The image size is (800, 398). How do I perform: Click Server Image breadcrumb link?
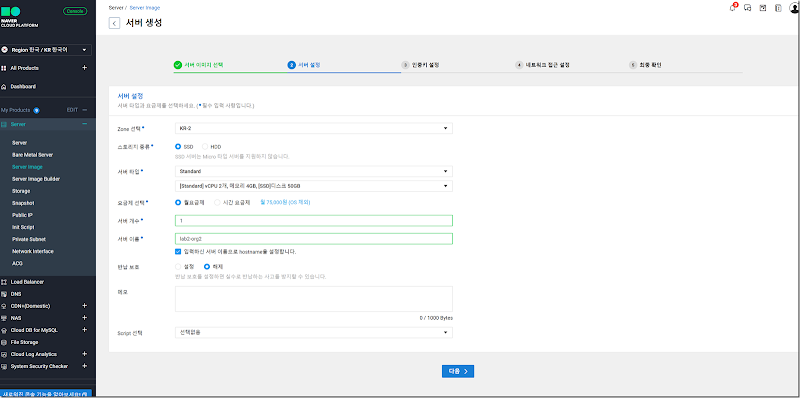(x=144, y=8)
